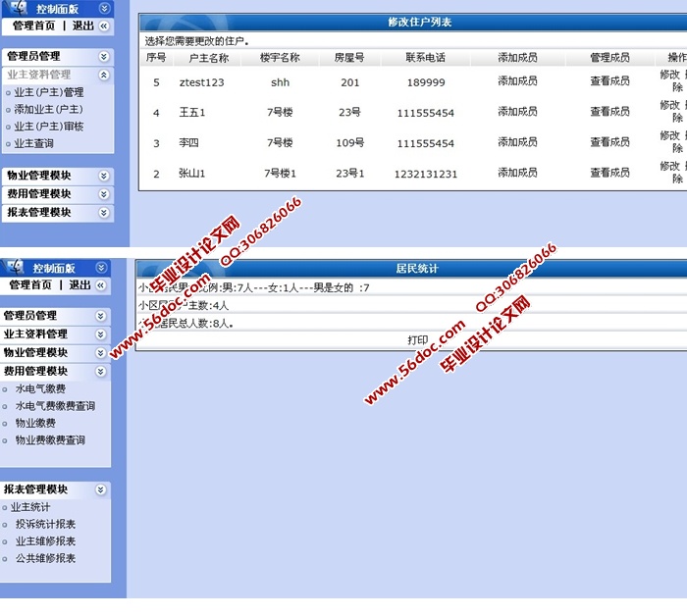Click 户主名称 column header
The image size is (687, 616).
coord(209,58)
